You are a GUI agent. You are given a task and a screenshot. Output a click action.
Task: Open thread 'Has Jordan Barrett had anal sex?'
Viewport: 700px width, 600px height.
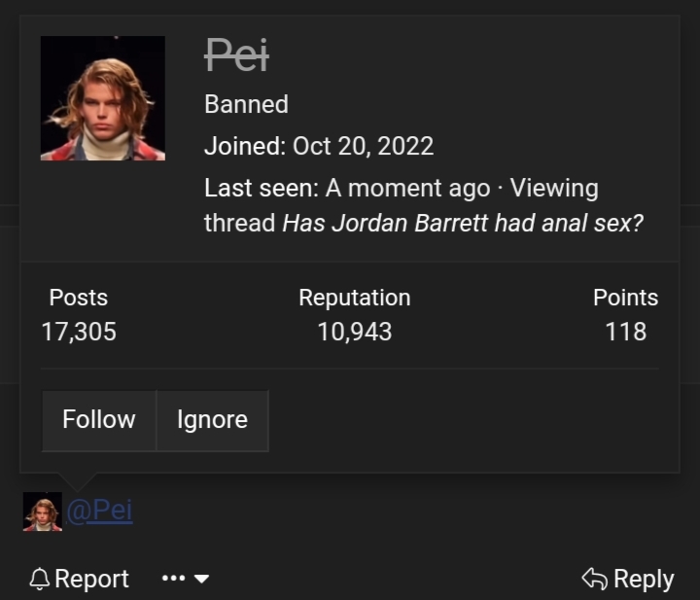click(x=463, y=223)
